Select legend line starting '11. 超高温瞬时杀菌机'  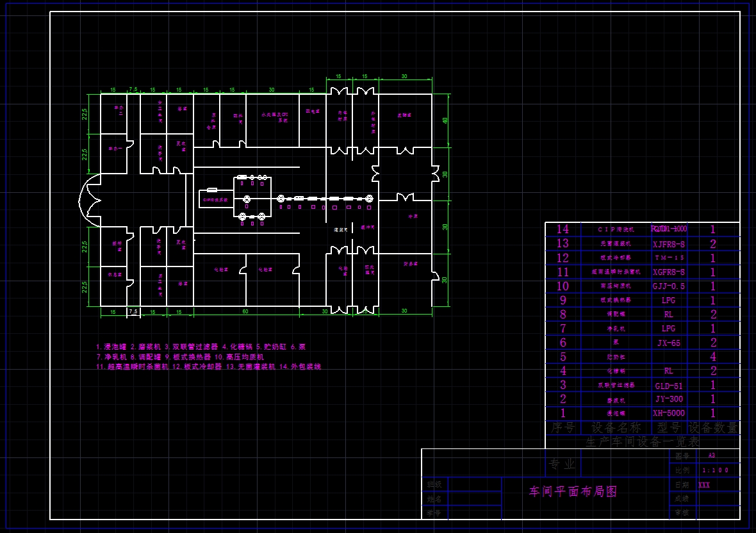click(x=208, y=366)
